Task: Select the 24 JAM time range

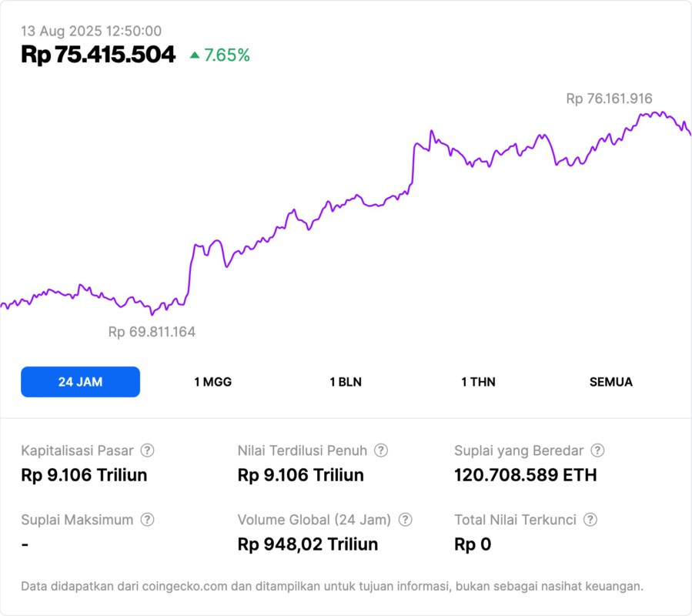Action: [80, 382]
